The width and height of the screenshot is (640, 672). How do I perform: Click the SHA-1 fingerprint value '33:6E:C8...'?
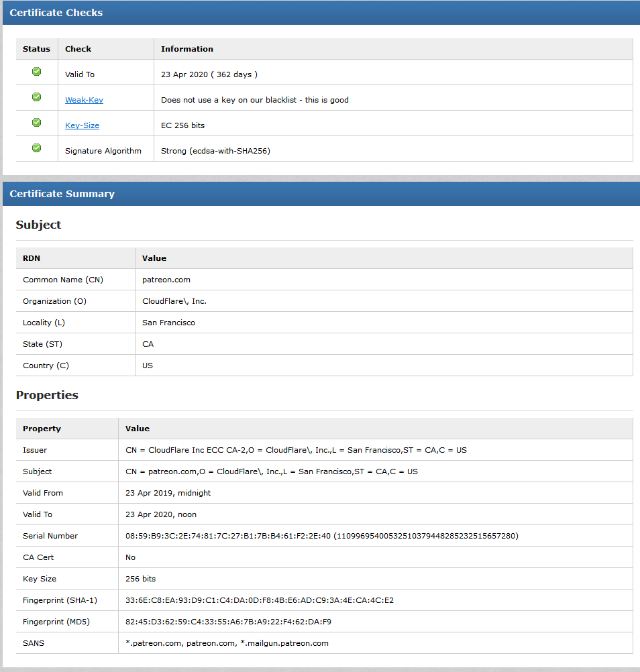point(260,600)
